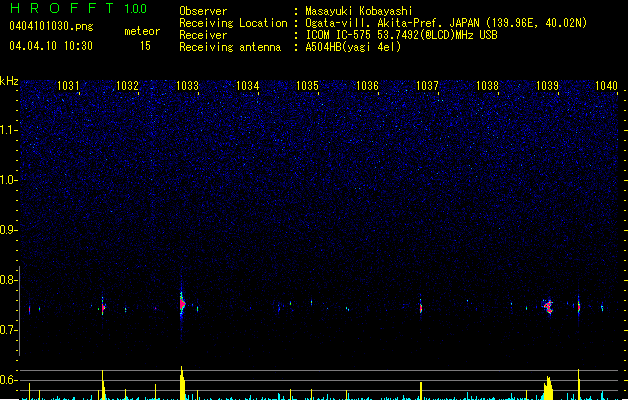Click the "Observer" field label
This screenshot has width=629, height=400.
203,11
